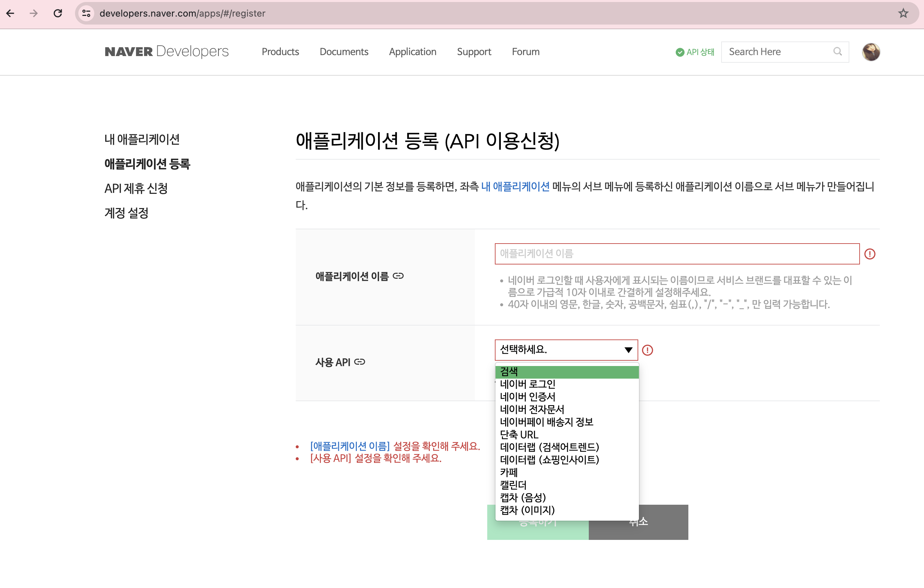Go to 내 애플리케이션 in sidebar
Viewport: 924px width, 588px height.
point(142,139)
